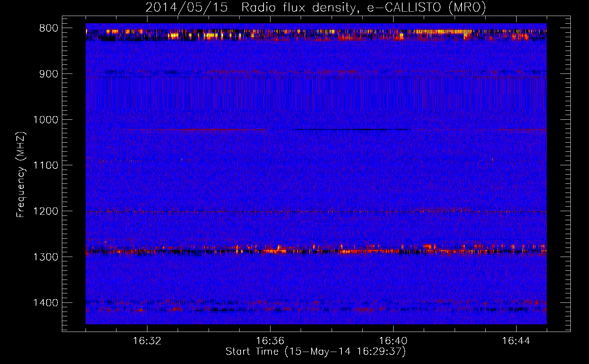Click the thin dotted line at 1200 MHz
The width and height of the screenshot is (589, 364).
click(316, 211)
